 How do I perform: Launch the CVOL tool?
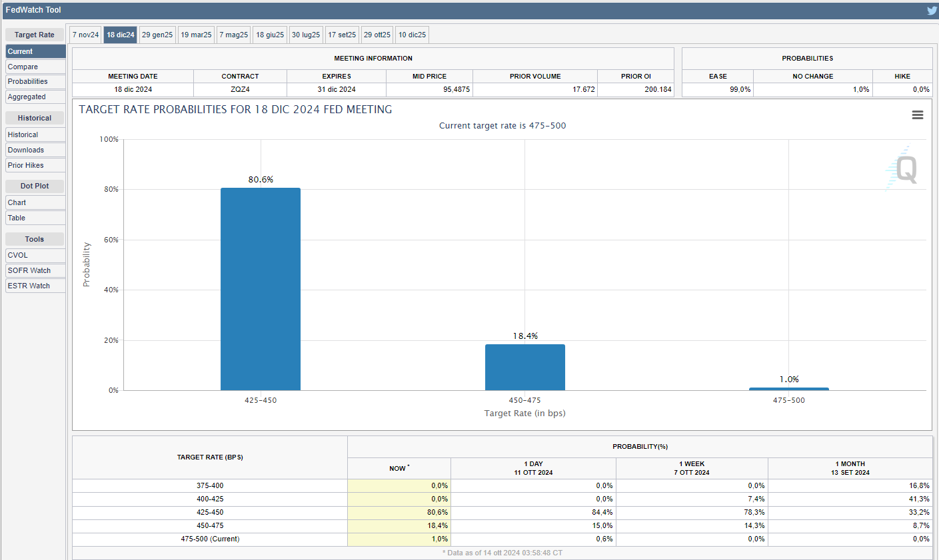coord(35,255)
